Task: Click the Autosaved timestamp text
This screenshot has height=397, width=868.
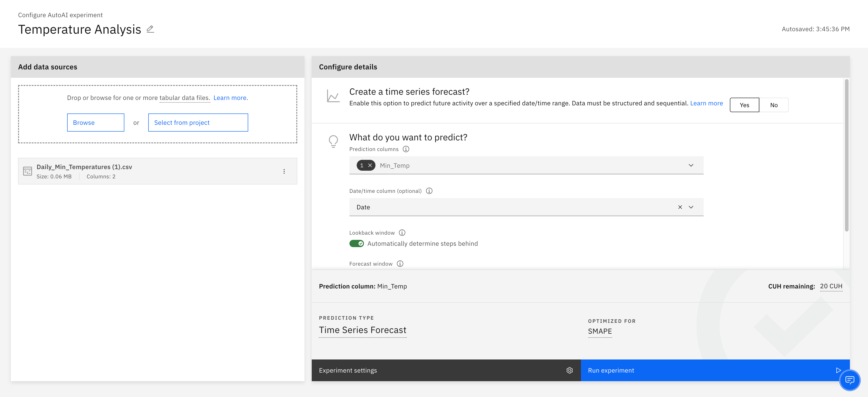Action: [815, 29]
